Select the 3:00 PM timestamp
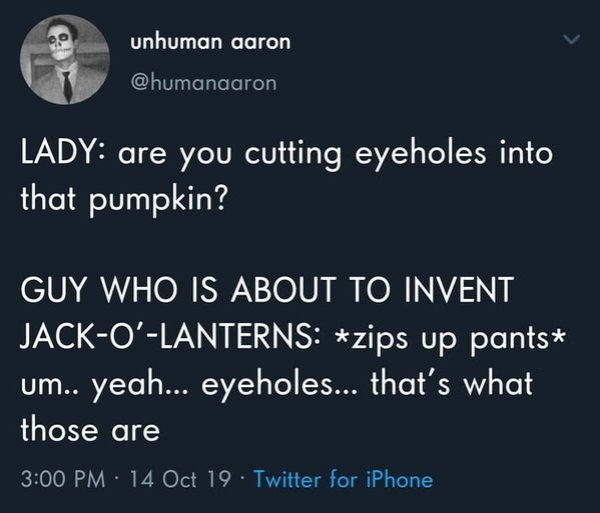Screen dimensions: 600x513 63,479
